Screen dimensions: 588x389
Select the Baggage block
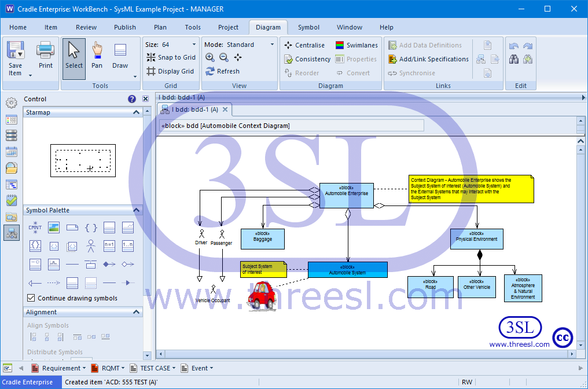263,239
